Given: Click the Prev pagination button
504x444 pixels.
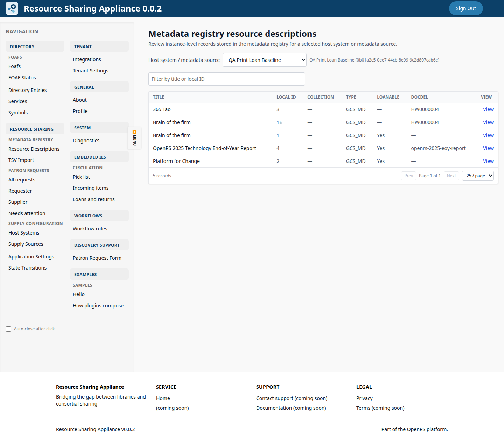Looking at the screenshot, I should [x=408, y=176].
